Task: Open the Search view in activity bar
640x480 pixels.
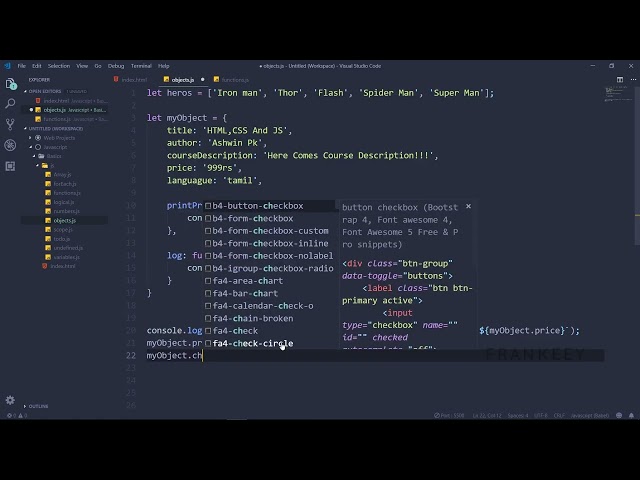Action: pyautogui.click(x=10, y=104)
